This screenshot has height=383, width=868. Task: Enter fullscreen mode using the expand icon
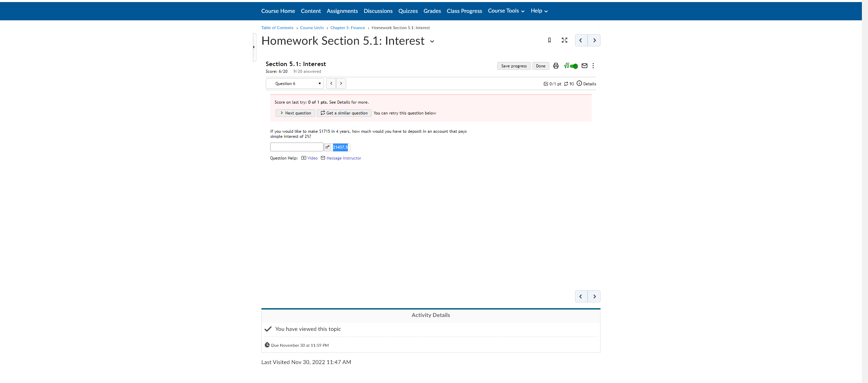pos(564,40)
